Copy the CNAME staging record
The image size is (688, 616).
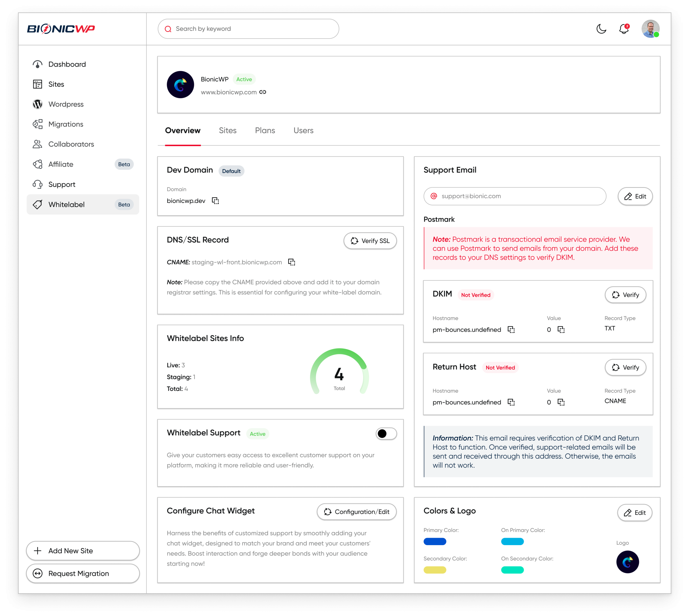[x=292, y=262]
